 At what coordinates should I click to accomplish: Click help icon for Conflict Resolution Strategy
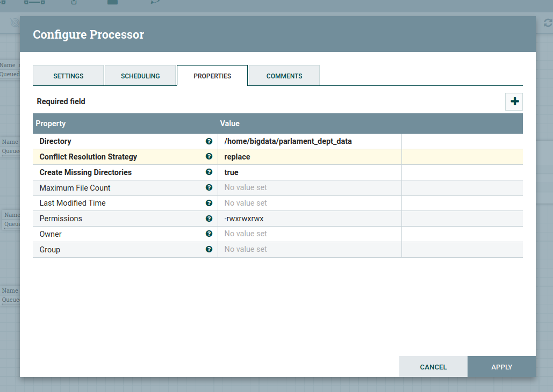coord(209,157)
